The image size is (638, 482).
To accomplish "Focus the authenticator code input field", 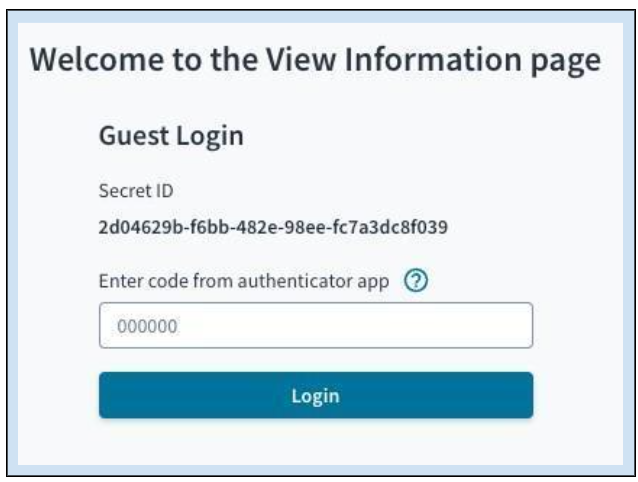I will (315, 326).
